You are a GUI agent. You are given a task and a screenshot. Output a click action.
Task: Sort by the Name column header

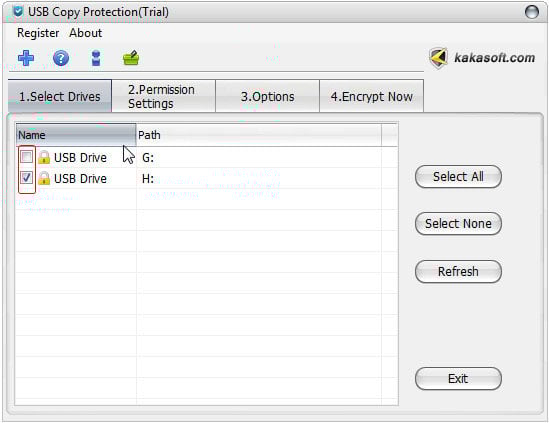tap(76, 135)
